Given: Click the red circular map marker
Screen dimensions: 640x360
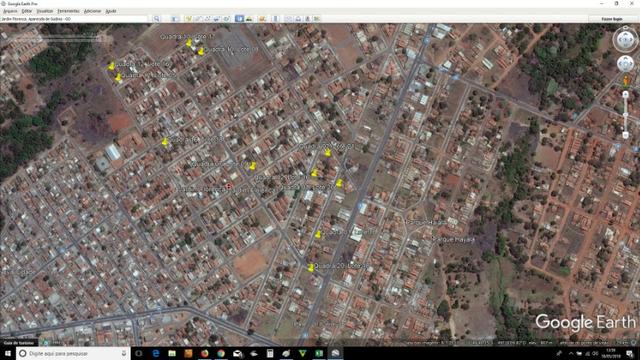Looking at the screenshot, I should pyautogui.click(x=229, y=186).
